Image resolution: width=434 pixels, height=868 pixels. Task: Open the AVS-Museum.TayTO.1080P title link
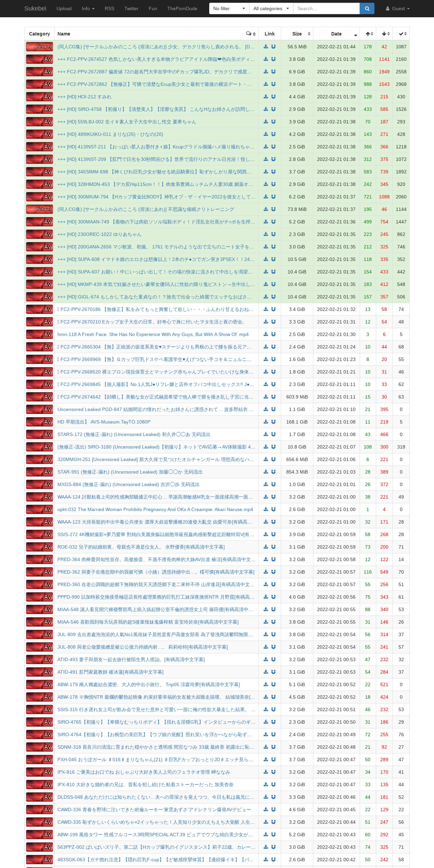pos(104,422)
